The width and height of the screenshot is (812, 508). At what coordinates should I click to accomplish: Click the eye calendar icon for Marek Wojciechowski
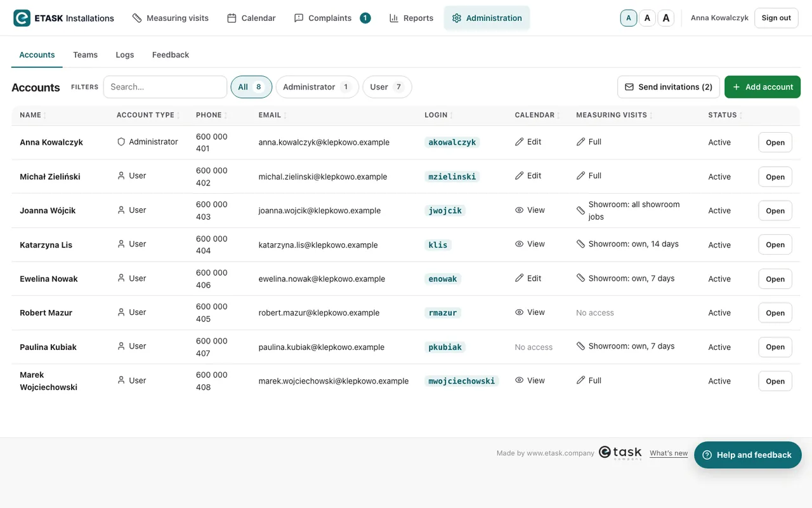coord(520,380)
